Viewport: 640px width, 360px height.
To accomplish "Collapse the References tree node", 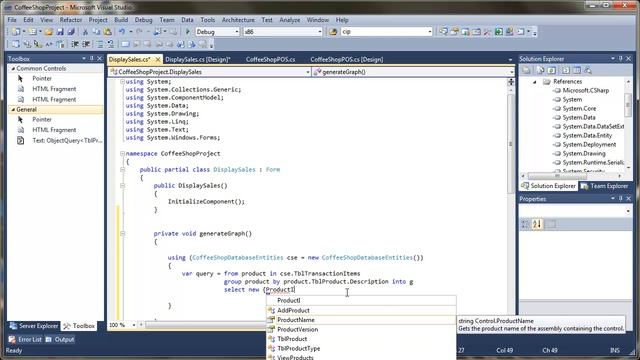I will tap(535, 82).
